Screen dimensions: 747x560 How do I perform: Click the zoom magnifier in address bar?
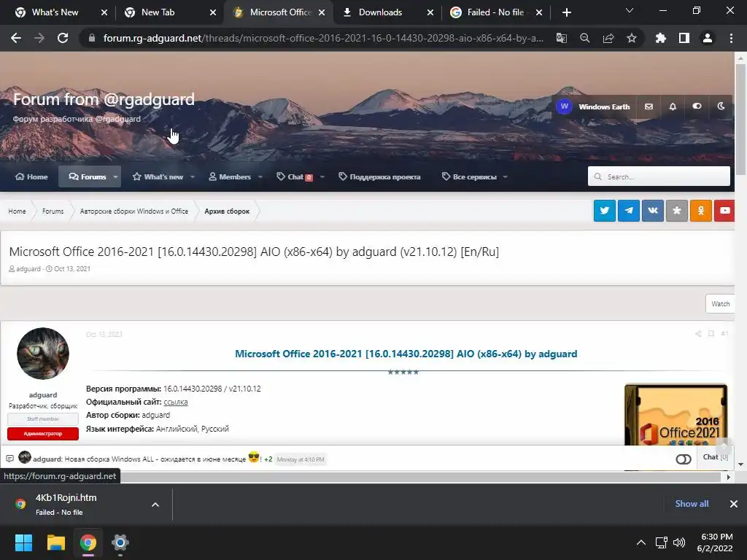[x=585, y=38]
